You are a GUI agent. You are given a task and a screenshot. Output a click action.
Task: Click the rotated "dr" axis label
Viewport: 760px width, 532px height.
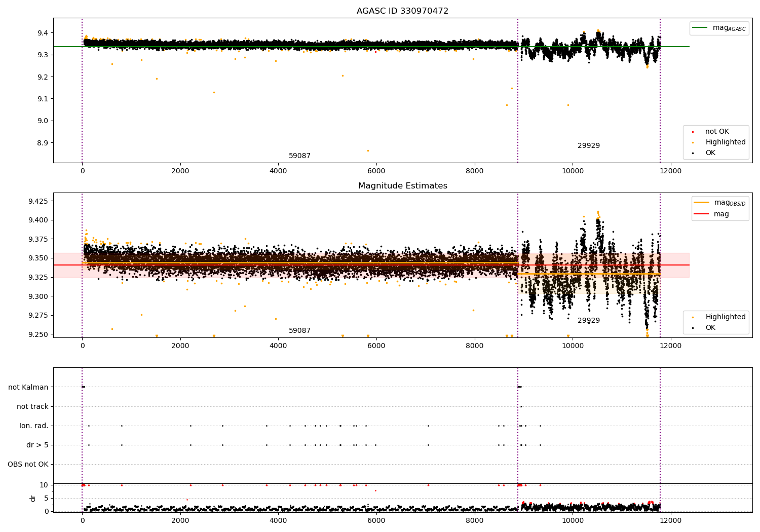pyautogui.click(x=33, y=498)
